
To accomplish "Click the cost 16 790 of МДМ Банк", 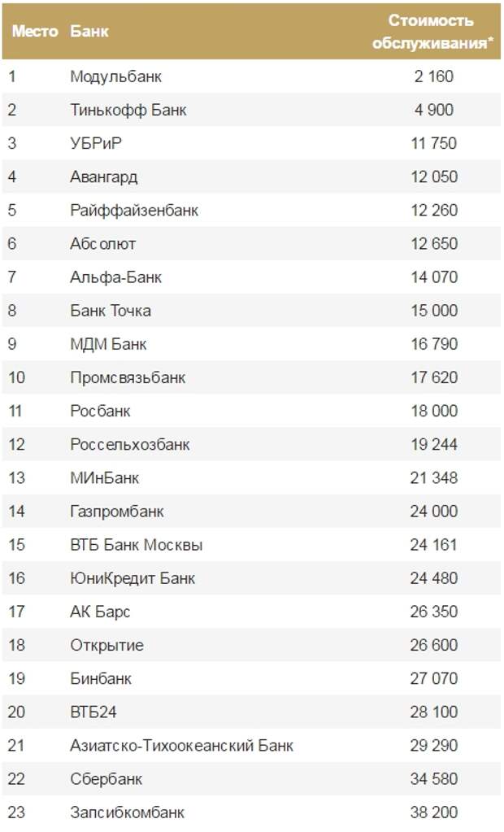I will point(434,344).
